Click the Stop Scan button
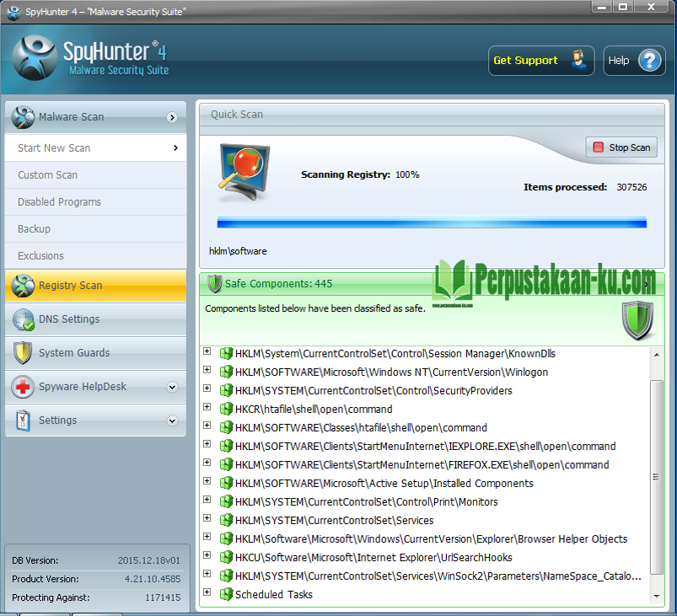The height and width of the screenshot is (616, 677). coord(621,147)
